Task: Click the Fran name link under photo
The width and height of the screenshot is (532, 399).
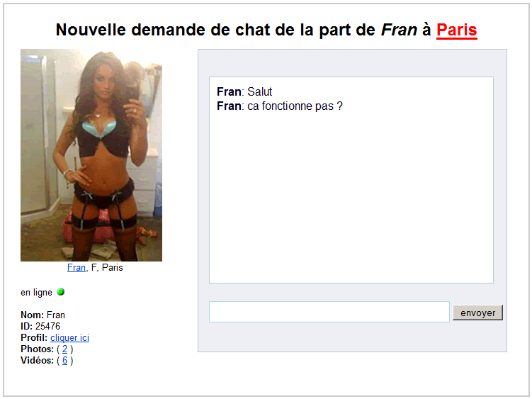Action: point(77,268)
